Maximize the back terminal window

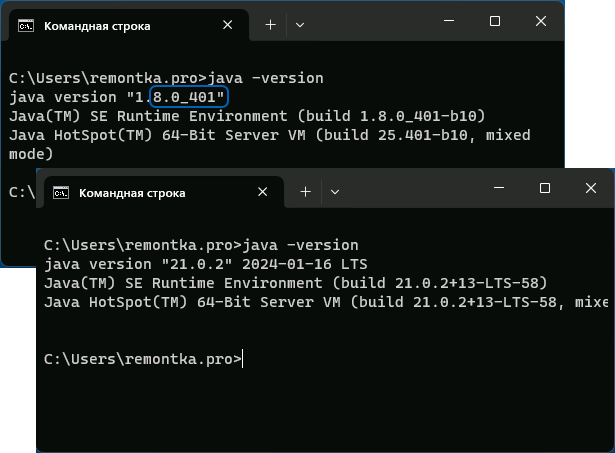pos(495,21)
